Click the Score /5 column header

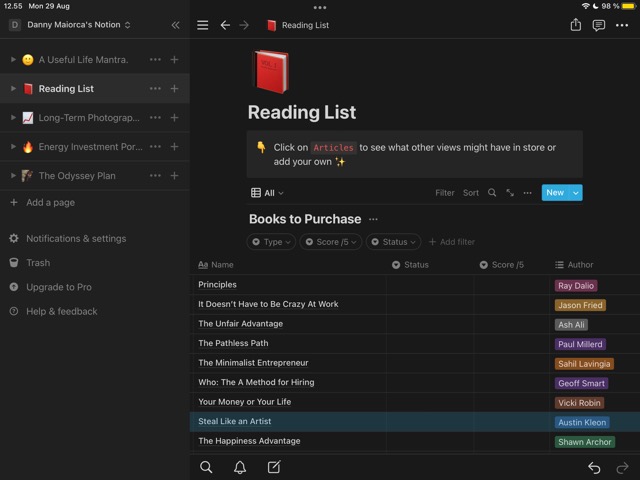coord(502,265)
